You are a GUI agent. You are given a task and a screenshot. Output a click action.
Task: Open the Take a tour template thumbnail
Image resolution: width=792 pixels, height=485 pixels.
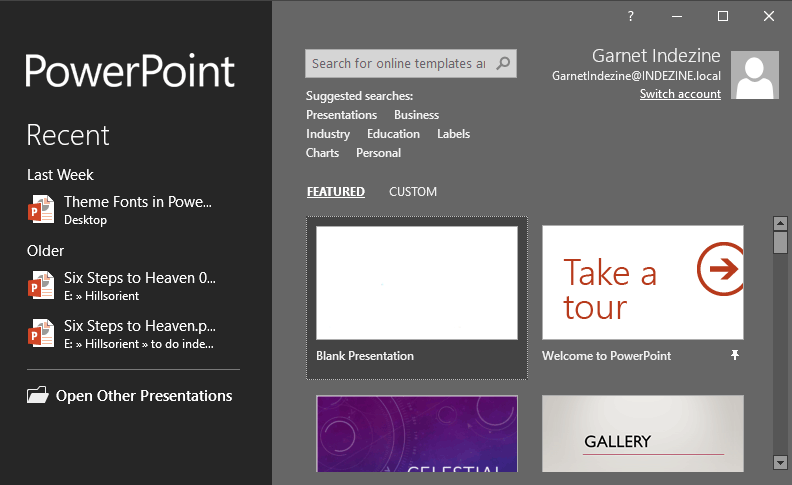[x=642, y=282]
